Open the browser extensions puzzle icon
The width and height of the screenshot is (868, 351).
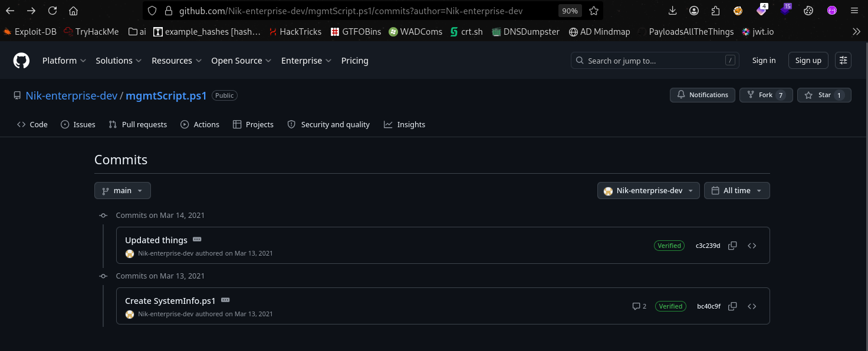coord(715,11)
